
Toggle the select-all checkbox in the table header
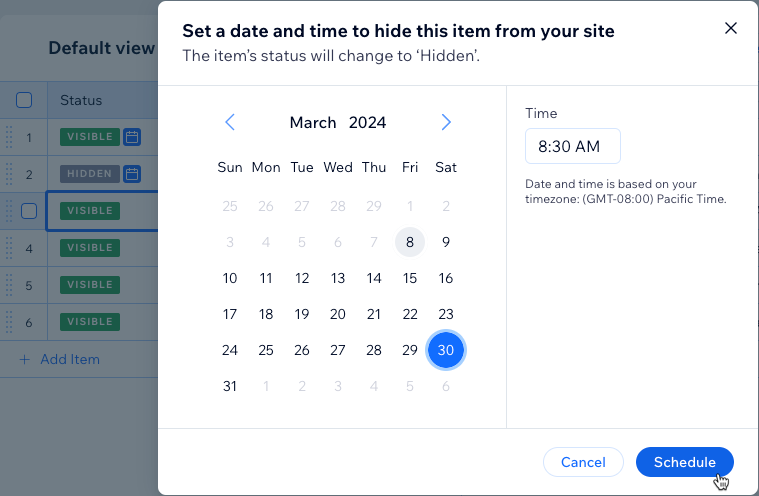click(x=24, y=100)
